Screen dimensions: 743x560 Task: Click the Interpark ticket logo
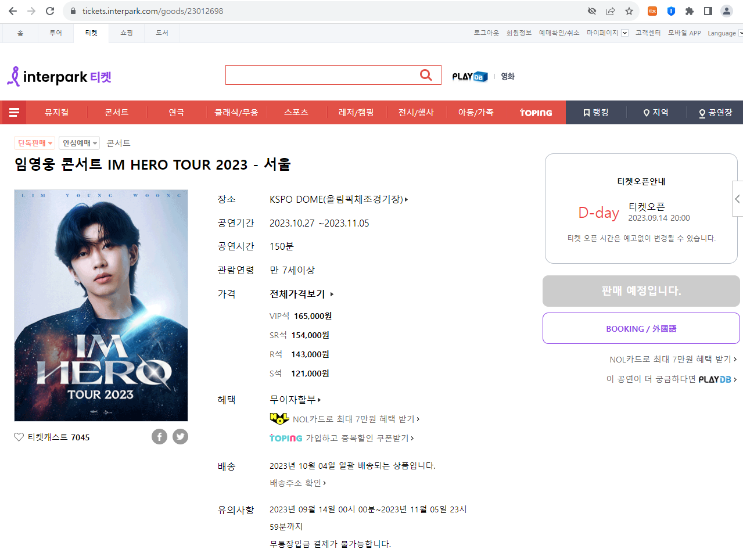tap(59, 77)
